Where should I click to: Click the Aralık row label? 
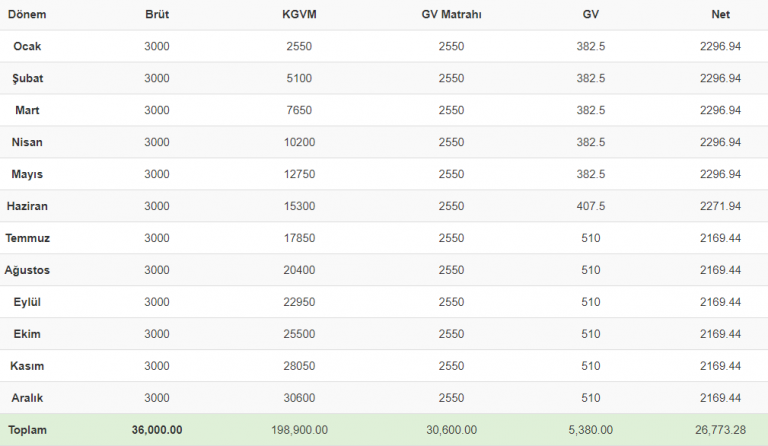[x=28, y=398]
